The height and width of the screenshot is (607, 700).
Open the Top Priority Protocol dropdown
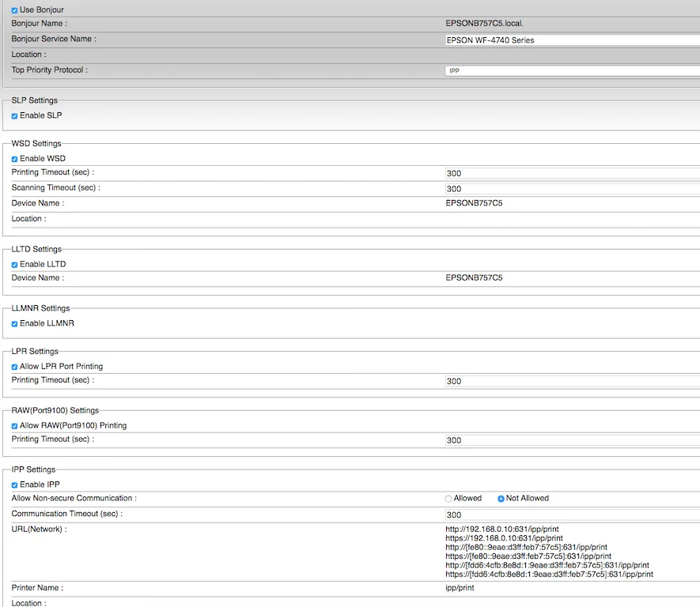click(573, 70)
